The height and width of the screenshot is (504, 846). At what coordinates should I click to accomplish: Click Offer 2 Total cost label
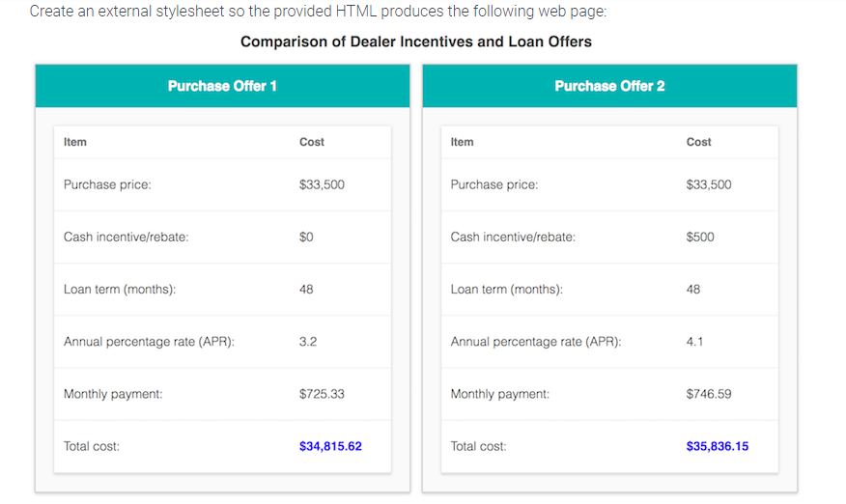coord(479,446)
